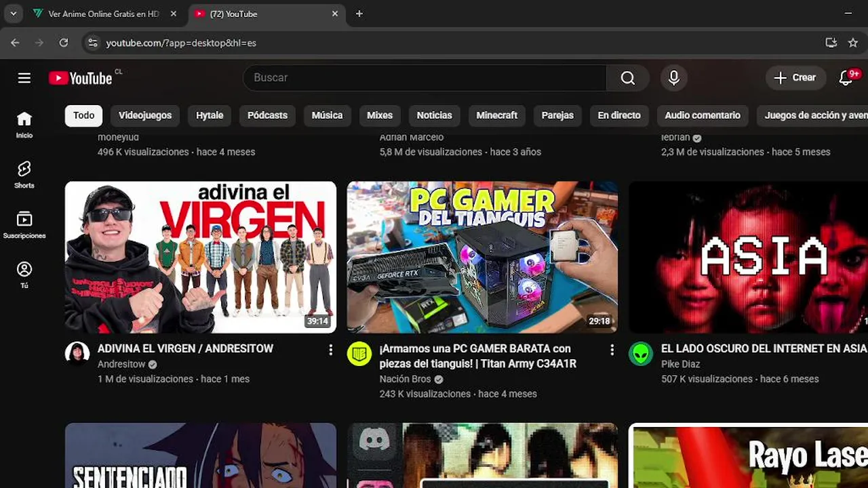Open Pike Diaz alien channel avatar
Image resolution: width=868 pixels, height=488 pixels.
pyautogui.click(x=641, y=354)
